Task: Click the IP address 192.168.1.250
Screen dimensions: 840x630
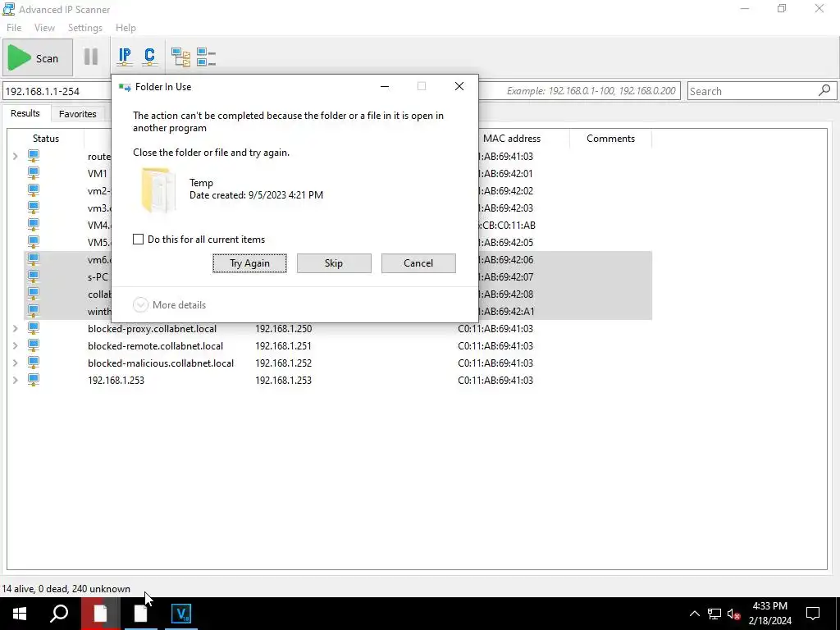Action: 283,328
